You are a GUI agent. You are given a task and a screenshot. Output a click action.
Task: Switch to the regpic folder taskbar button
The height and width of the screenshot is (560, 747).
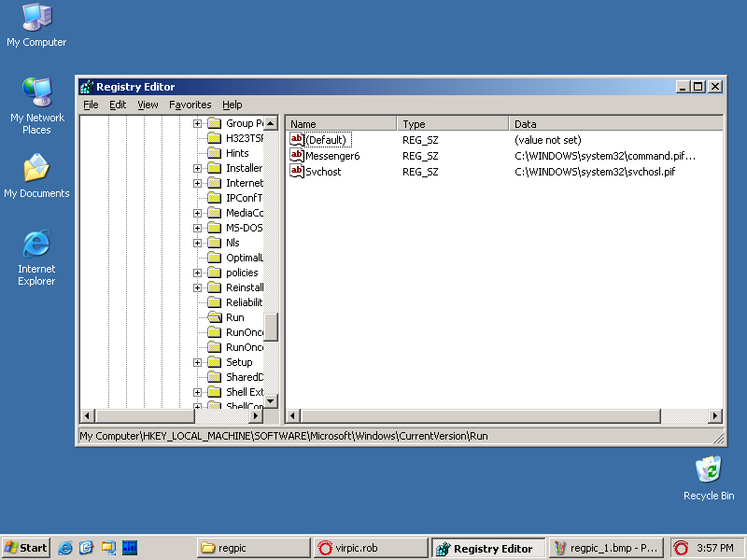[253, 548]
